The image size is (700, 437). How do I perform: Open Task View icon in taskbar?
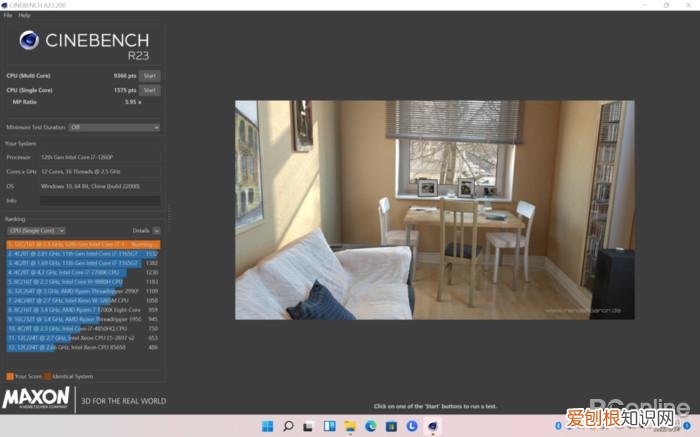tap(308, 427)
